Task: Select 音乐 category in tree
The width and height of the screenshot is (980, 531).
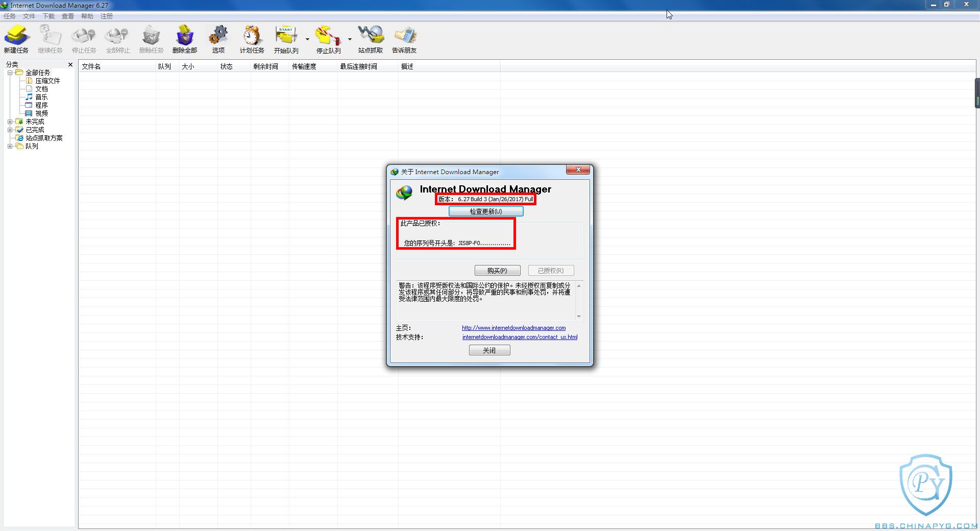Action: [x=41, y=97]
